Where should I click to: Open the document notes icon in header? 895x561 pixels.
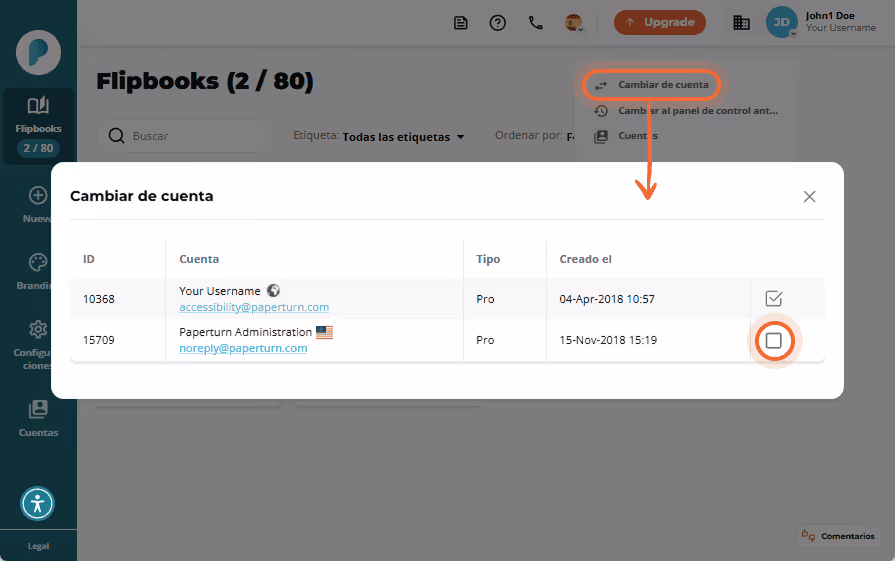pos(461,23)
